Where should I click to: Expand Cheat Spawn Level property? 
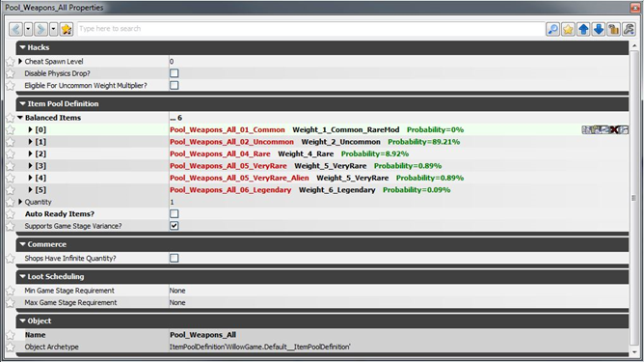pos(20,61)
